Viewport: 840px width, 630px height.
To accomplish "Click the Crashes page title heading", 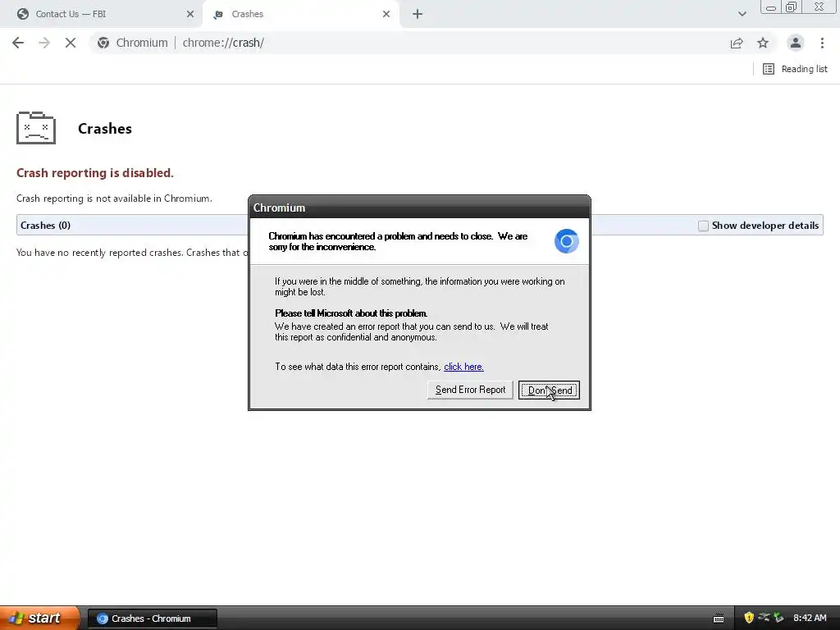I will [x=104, y=129].
